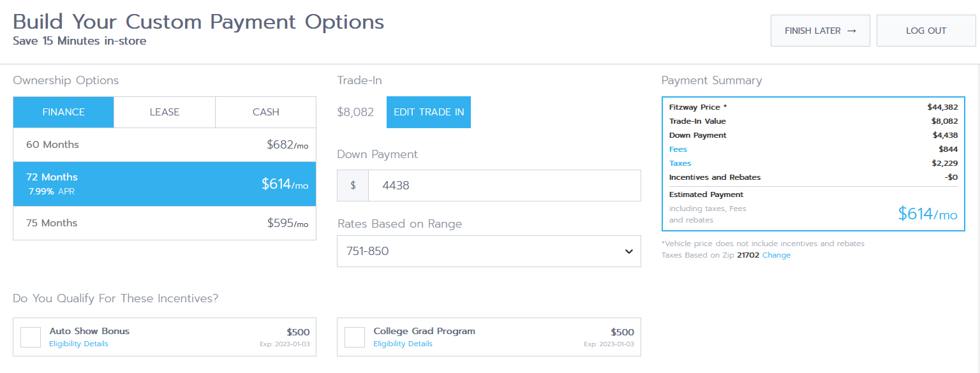Viewport: 980px width, 373px height.
Task: Open the Rates Based on Range selector
Action: (x=489, y=251)
